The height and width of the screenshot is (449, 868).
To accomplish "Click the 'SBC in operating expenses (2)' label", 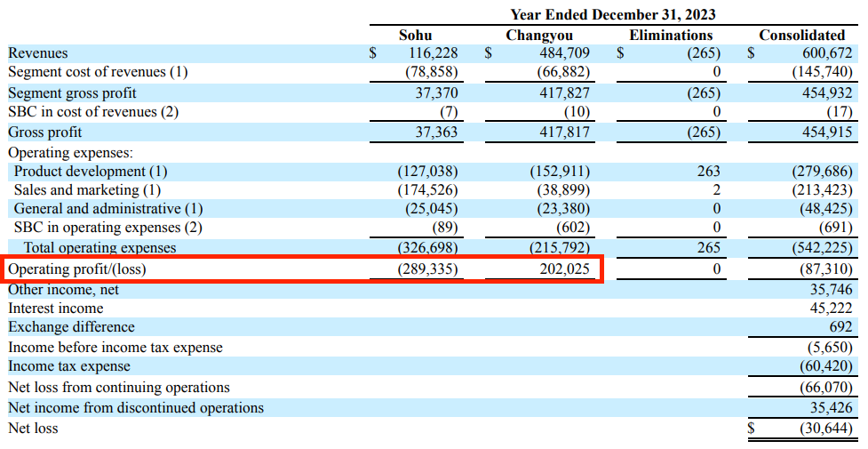I will click(108, 228).
